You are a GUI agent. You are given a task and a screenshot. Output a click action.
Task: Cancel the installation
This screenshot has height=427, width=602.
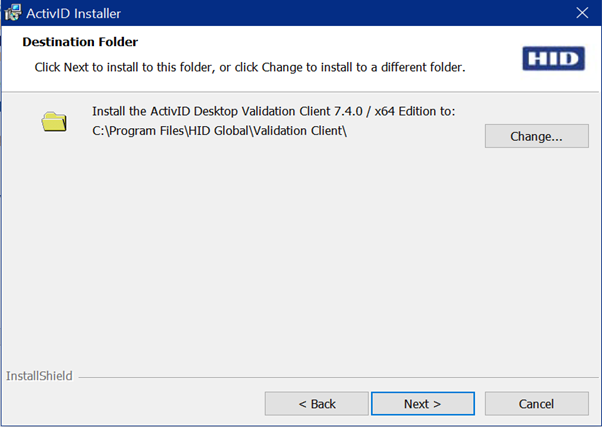[536, 404]
